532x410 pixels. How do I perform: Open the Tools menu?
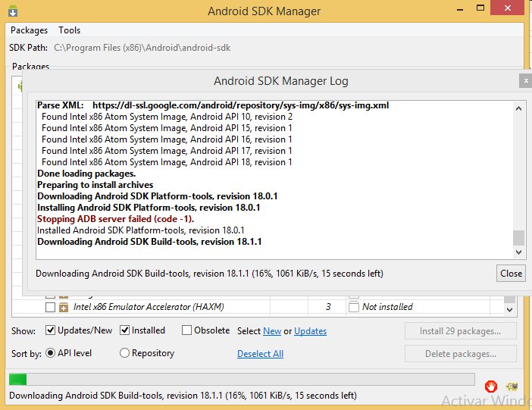[x=69, y=30]
